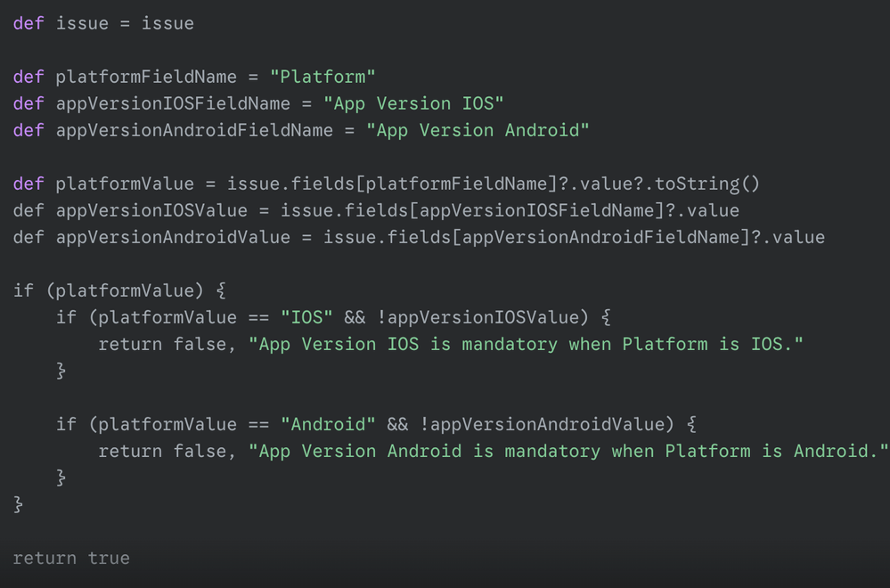
Task: Click the "App Version Android" string literal
Action: click(x=478, y=130)
